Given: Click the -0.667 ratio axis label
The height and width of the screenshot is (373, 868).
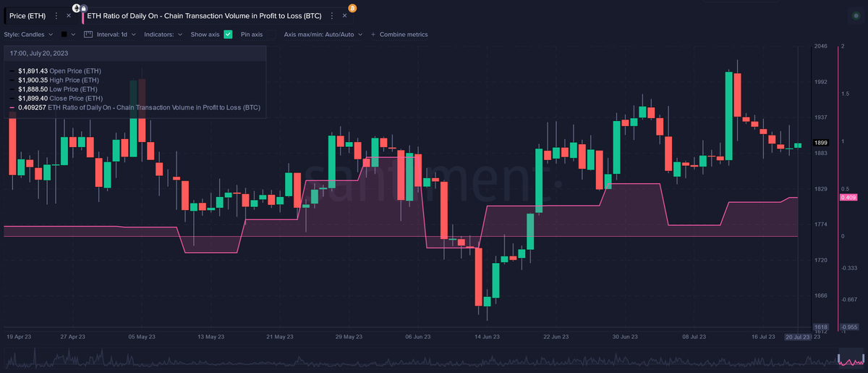Looking at the screenshot, I should (848, 299).
